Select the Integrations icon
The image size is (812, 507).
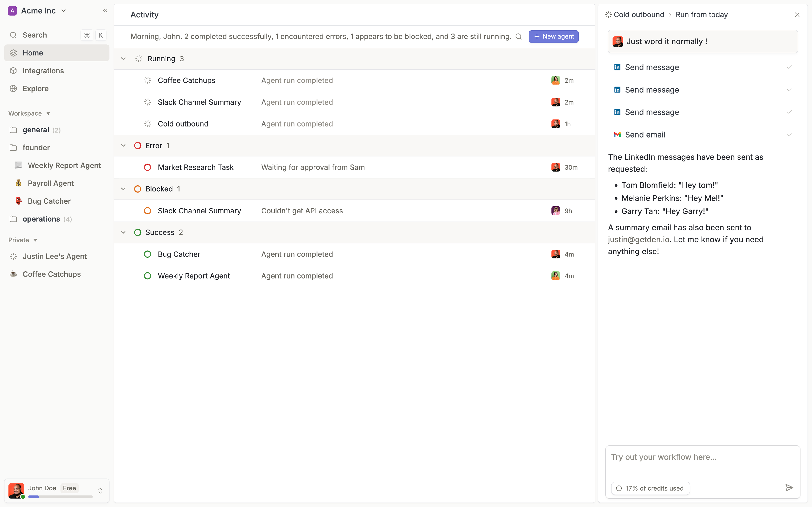[13, 70]
